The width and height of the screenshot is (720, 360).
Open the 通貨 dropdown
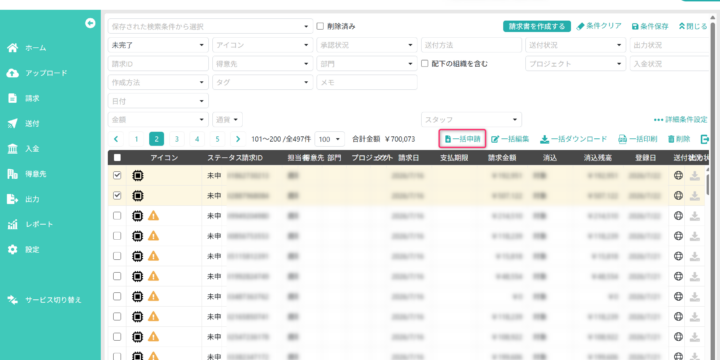pyautogui.click(x=227, y=119)
